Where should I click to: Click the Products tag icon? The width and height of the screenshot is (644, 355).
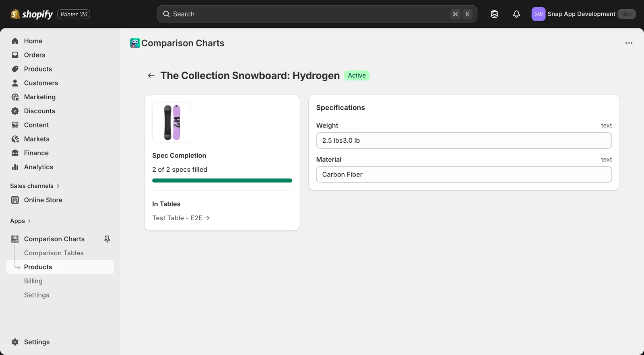tap(15, 69)
